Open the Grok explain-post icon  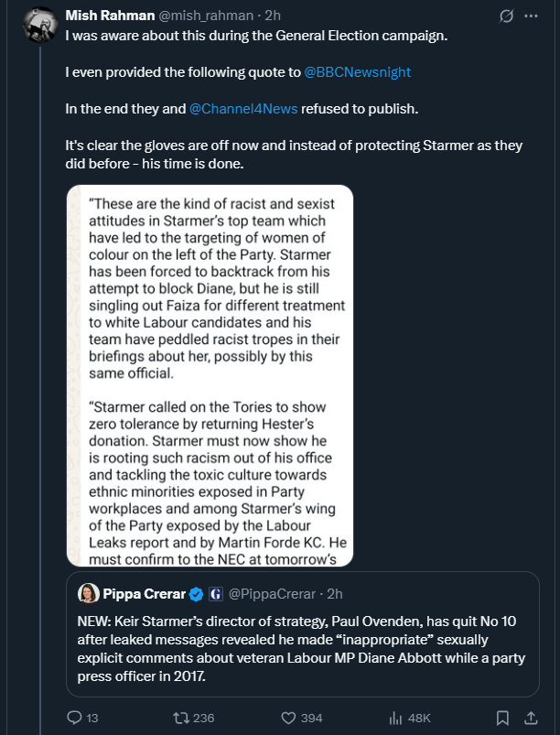pyautogui.click(x=505, y=16)
